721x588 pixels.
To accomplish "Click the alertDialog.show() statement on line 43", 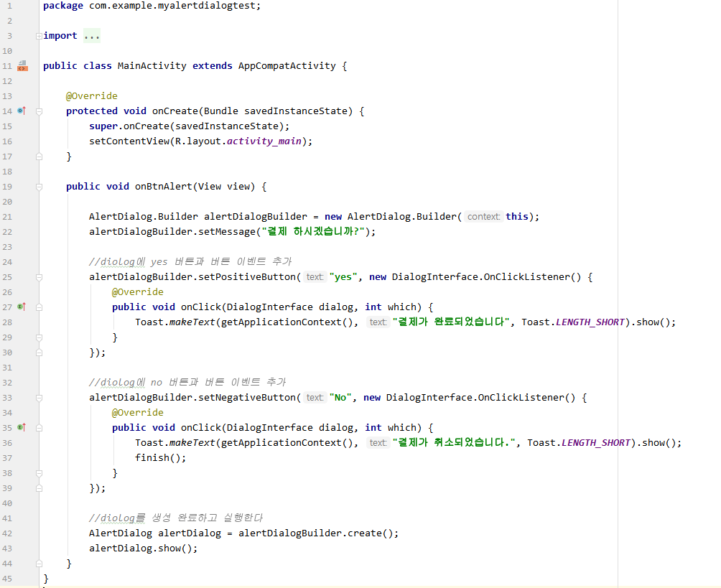I will (144, 548).
